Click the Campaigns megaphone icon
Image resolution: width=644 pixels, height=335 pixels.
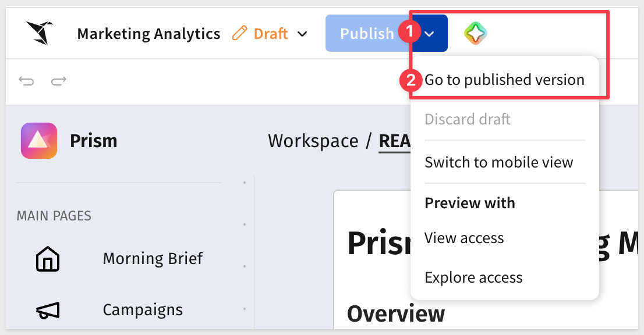pos(48,311)
